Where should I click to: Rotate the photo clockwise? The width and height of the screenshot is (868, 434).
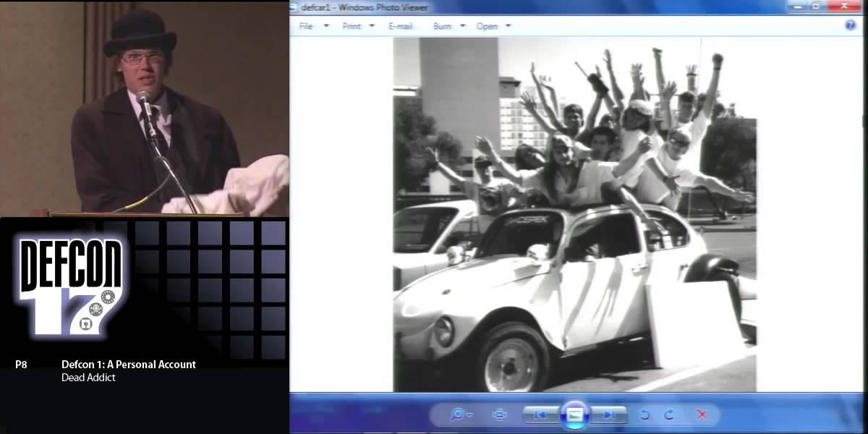(x=669, y=414)
